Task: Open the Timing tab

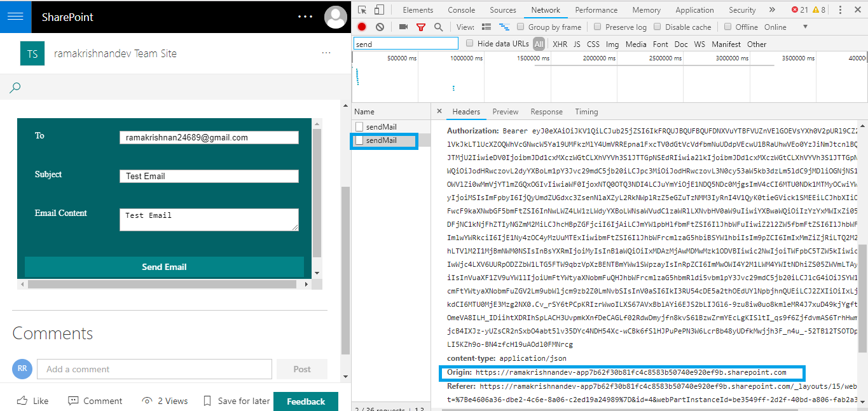Action: [x=586, y=111]
